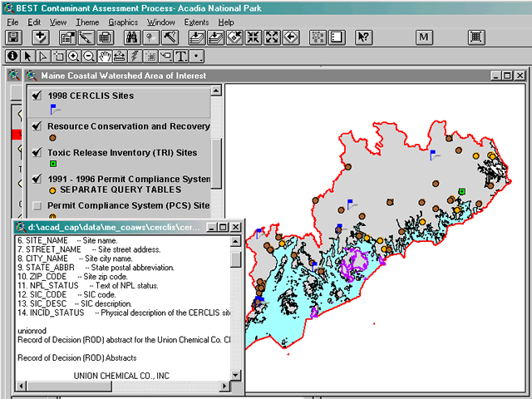Click Zoom to Full Extent icon
This screenshot has height=399, width=532.
[197, 37]
